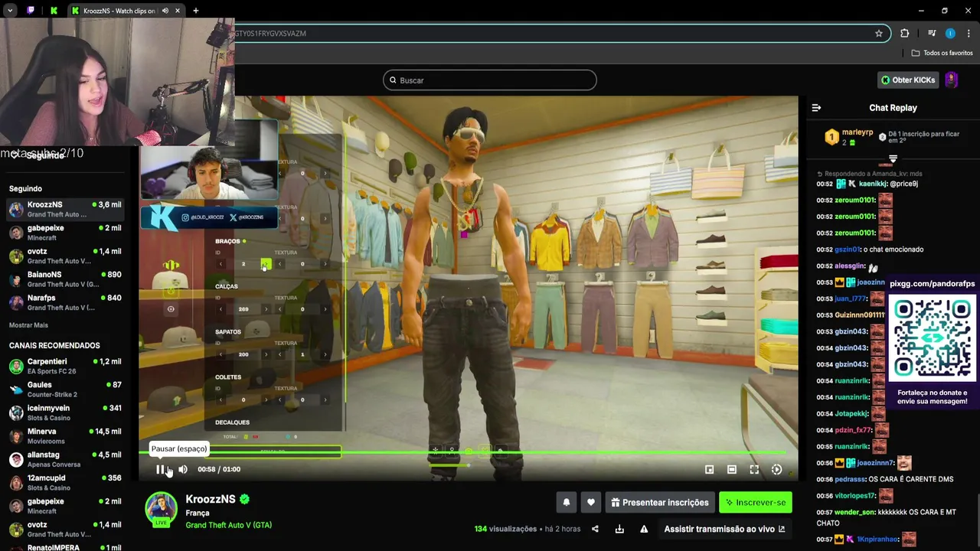Open Narafps channel in sidebar

(65, 302)
